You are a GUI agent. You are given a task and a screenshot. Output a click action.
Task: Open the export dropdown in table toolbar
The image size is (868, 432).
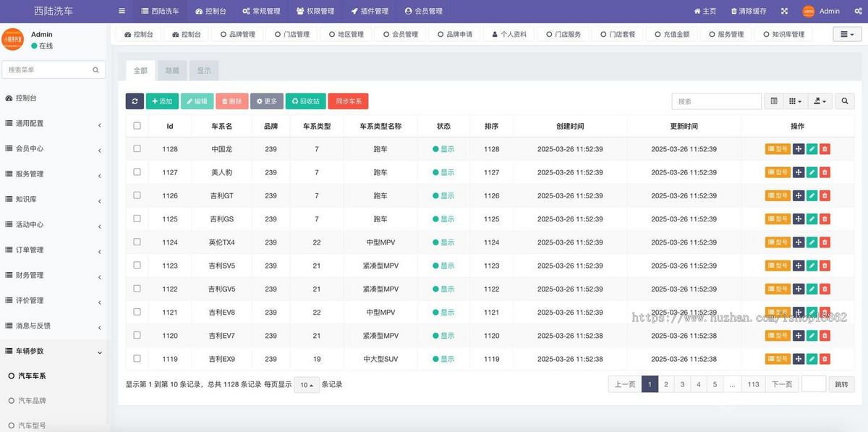[820, 101]
